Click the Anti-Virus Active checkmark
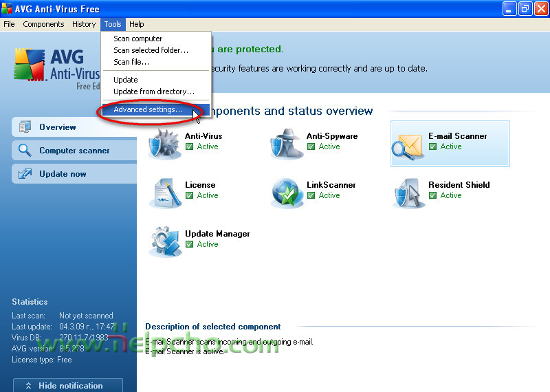Viewport: 550px width, 392px height. pos(190,146)
